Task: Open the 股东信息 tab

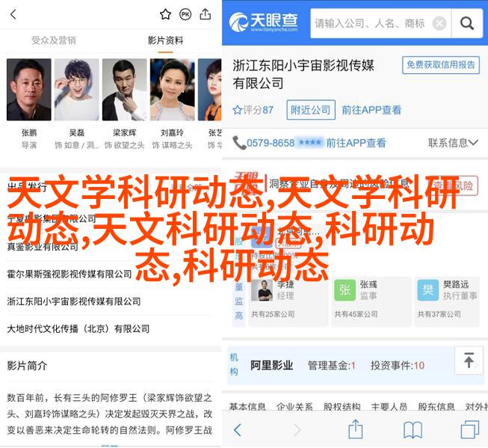Action: 436,406
